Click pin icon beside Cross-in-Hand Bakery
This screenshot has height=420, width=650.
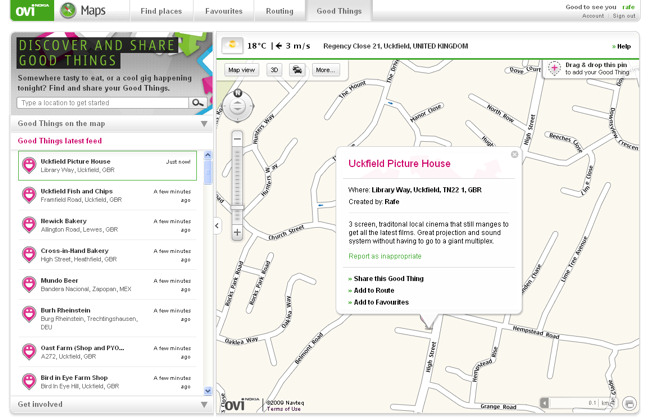pos(29,255)
